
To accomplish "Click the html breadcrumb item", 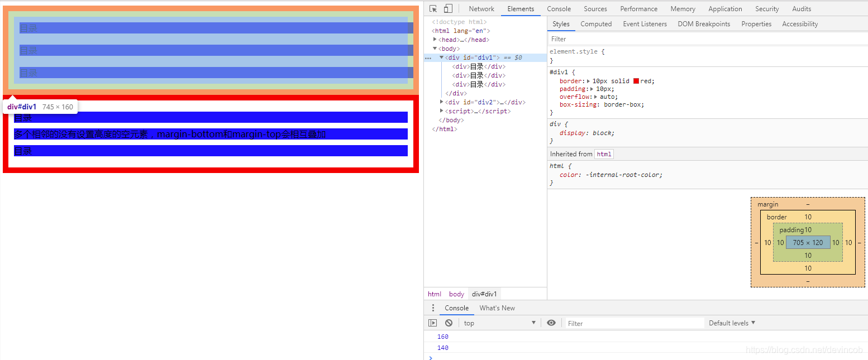I will 435,294.
